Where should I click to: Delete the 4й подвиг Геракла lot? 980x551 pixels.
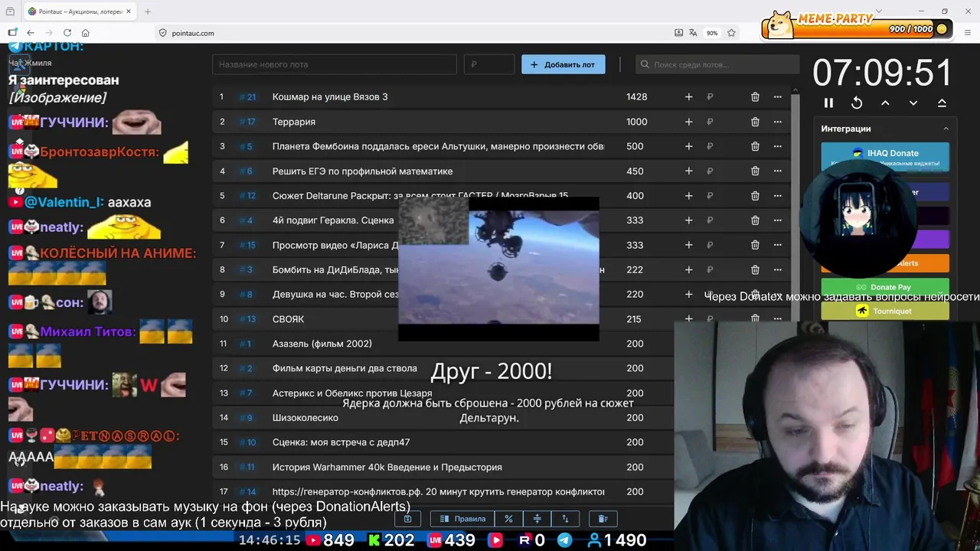(x=755, y=220)
